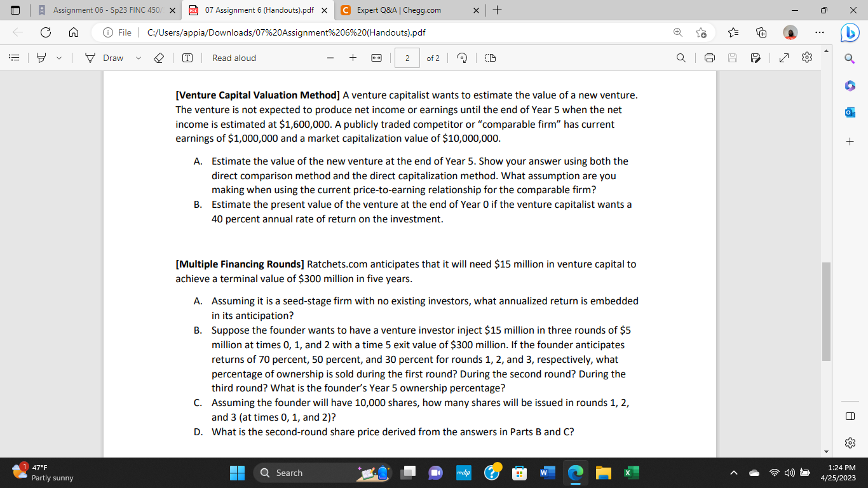Open the highlighter color dropdown

(x=58, y=57)
